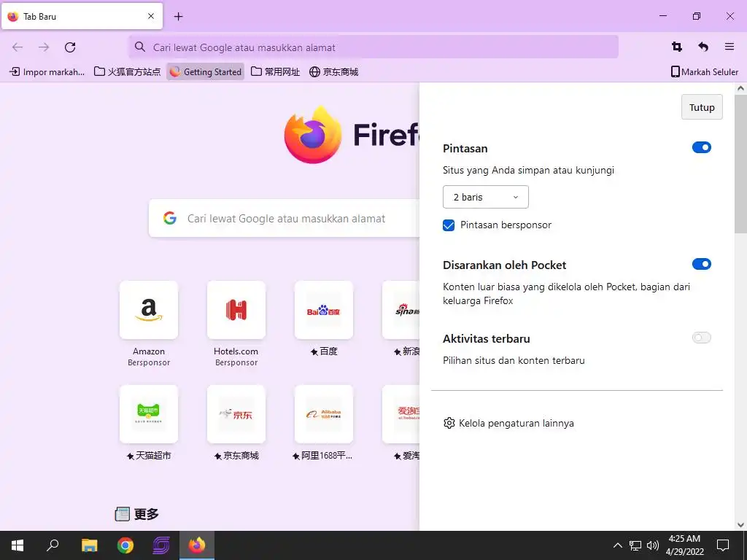Viewport: 747px width, 560px height.
Task: Click the Firefox taskbar icon
Action: tap(197, 545)
